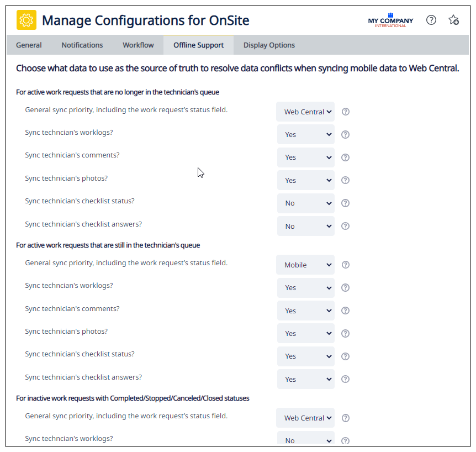
Task: Show help for inactive requests sync priority
Action: tap(346, 418)
